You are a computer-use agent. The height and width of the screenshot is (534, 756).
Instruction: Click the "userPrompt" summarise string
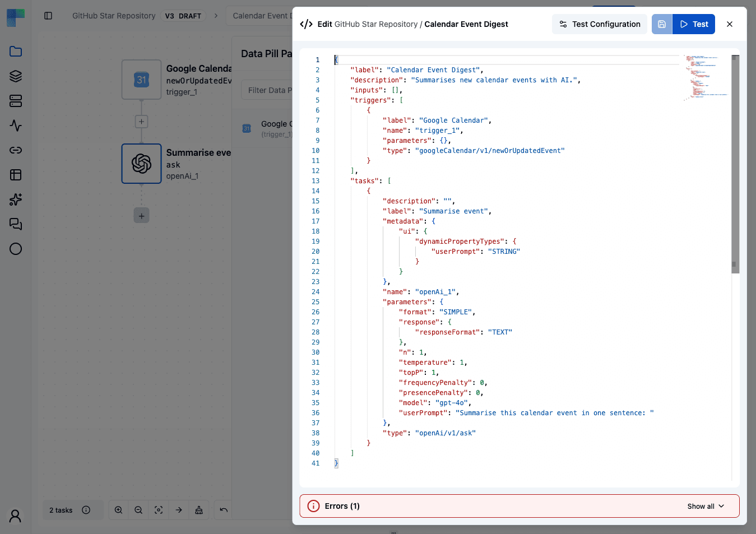[555, 413]
